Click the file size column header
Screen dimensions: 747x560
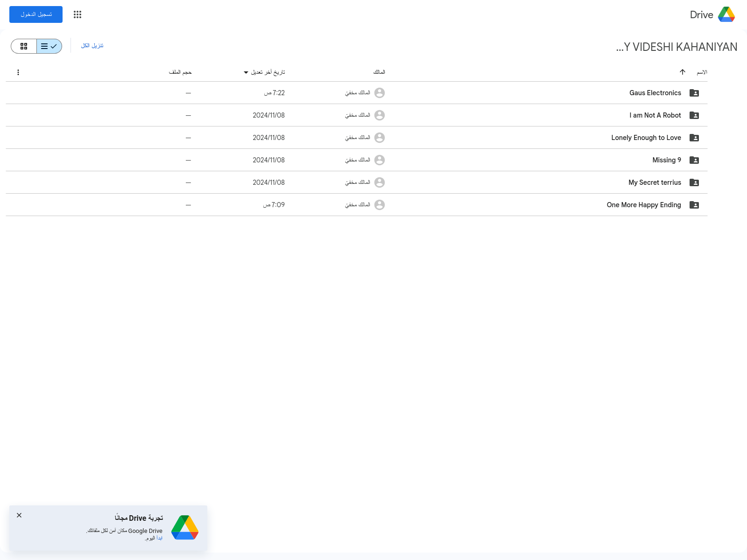click(180, 72)
